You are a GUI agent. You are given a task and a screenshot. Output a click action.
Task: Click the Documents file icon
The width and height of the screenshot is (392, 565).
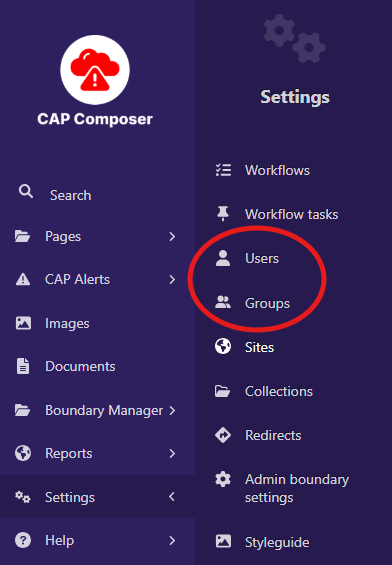coord(23,366)
